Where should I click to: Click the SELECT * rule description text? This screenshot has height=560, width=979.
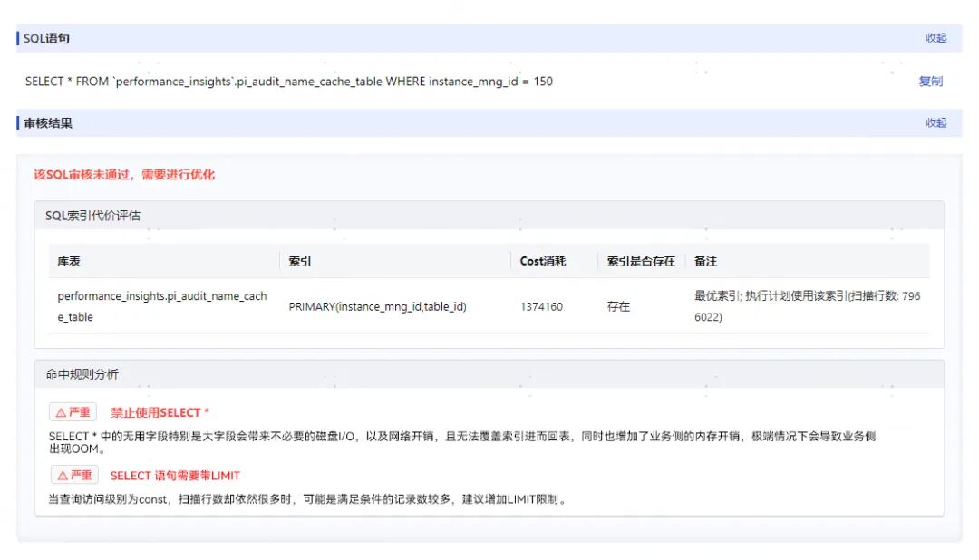462,442
